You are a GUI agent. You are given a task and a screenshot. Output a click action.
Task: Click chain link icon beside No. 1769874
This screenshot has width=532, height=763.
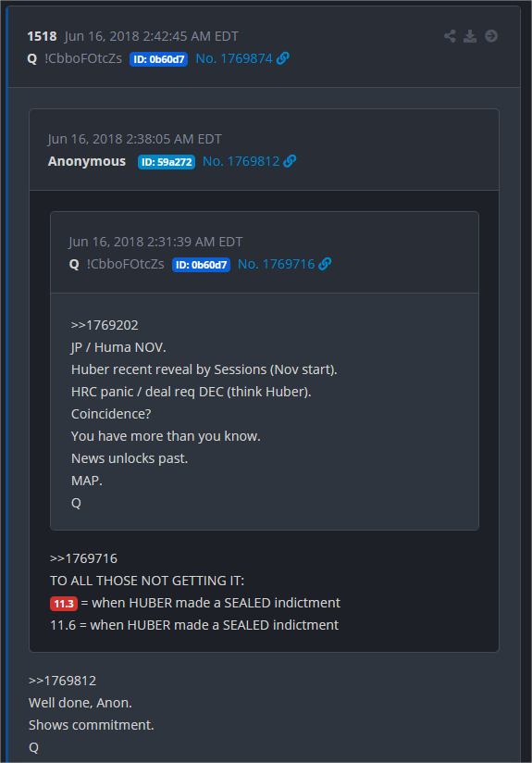pos(283,58)
